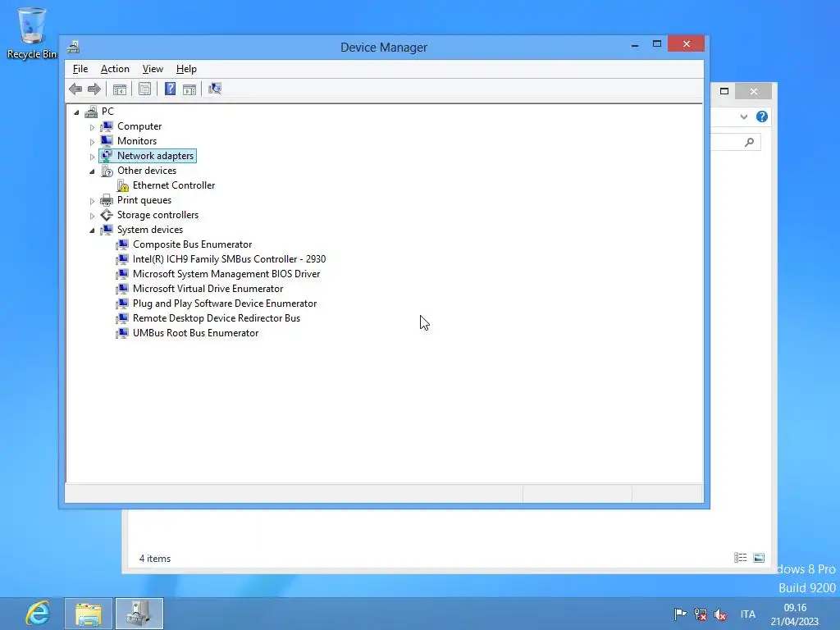Expand the Print queues category

92,201
